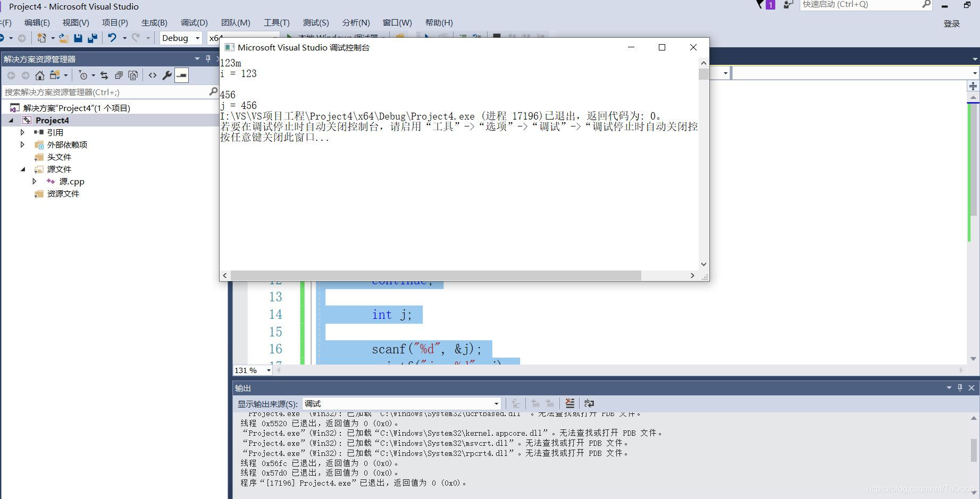The image size is (980, 499).
Task: Toggle the Preview Selected Items button
Action: [181, 75]
